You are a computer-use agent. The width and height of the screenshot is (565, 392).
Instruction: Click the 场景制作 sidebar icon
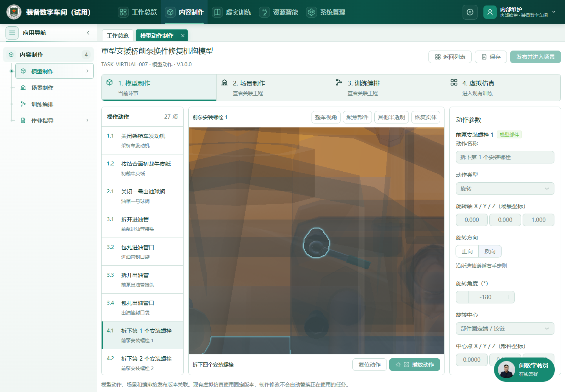[x=23, y=88]
